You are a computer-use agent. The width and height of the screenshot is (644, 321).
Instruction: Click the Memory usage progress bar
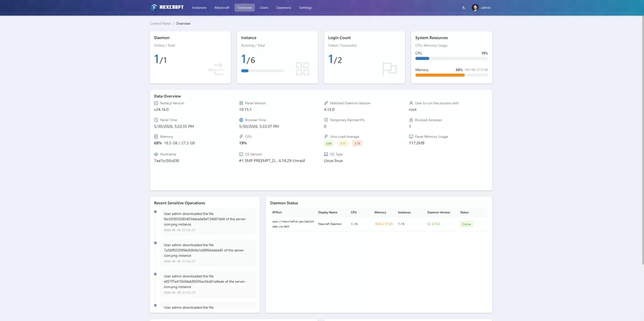tap(451, 75)
